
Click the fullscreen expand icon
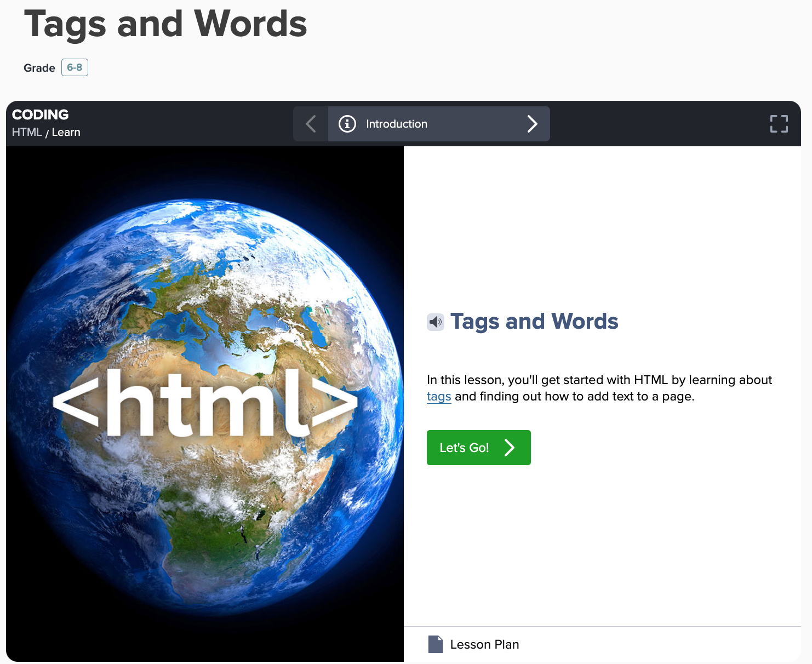(x=779, y=124)
